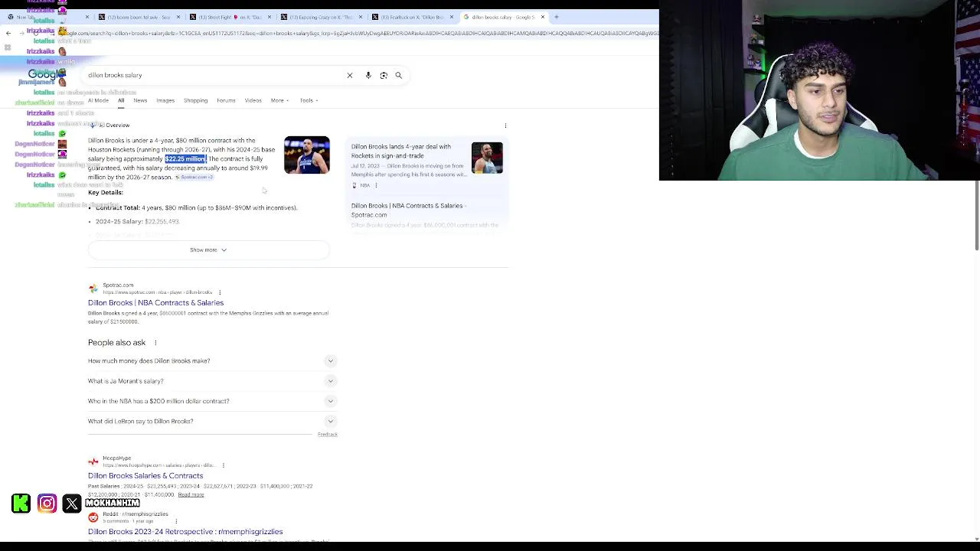Switch to the Shopping tab
Screen dimensions: 980x551
(195, 100)
